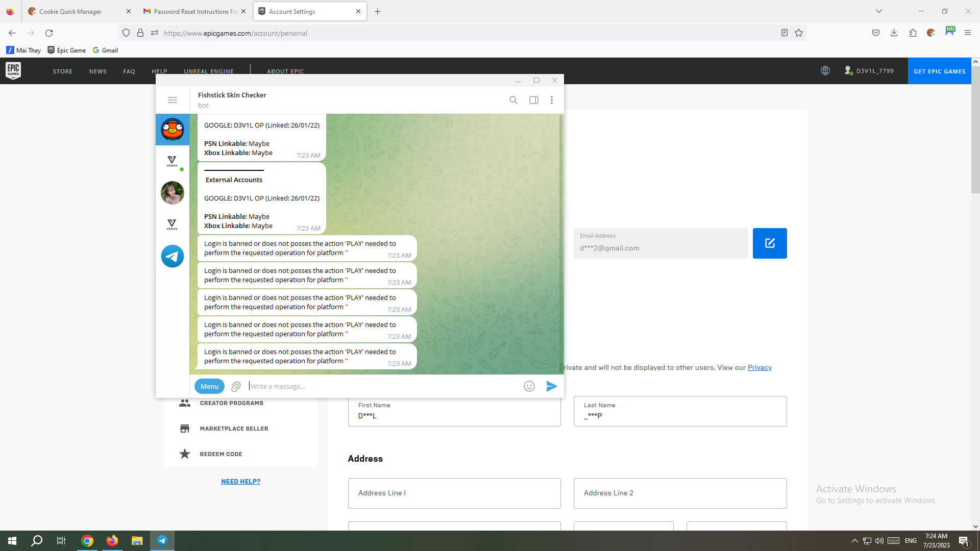View site security padlock info
The image size is (980, 551).
point(140,33)
